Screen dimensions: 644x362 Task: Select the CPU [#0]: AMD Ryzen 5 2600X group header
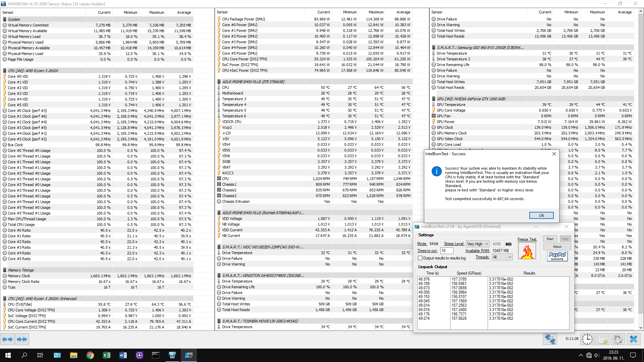[x=97, y=71]
